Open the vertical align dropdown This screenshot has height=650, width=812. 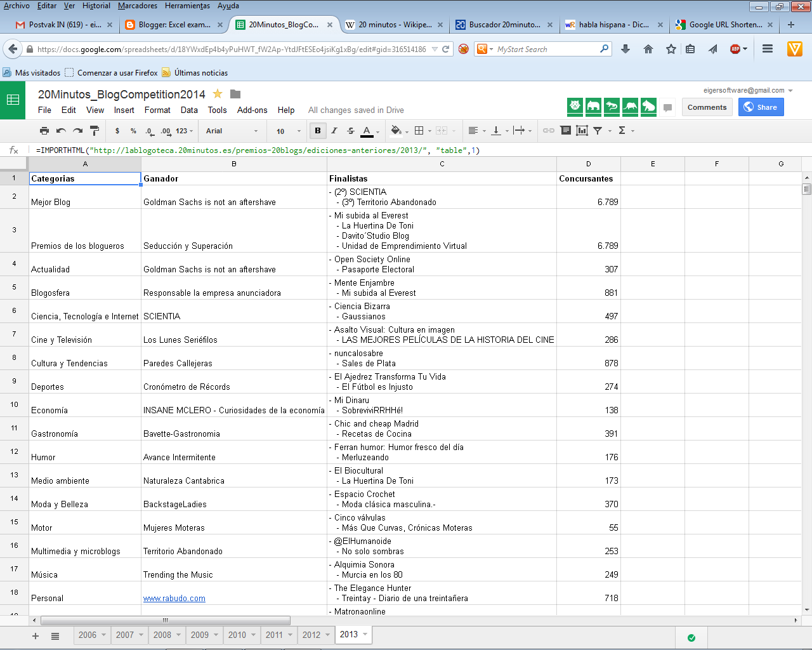[501, 131]
